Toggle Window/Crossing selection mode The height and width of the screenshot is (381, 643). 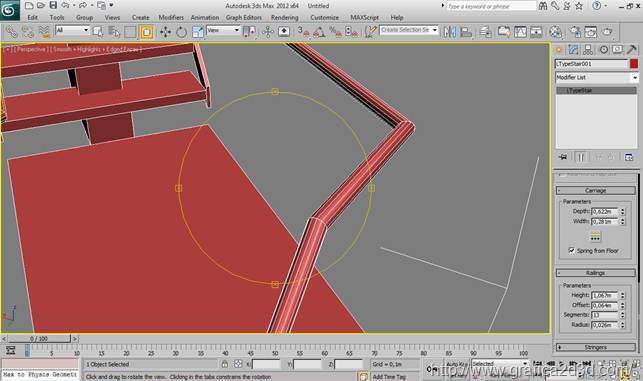pos(146,32)
